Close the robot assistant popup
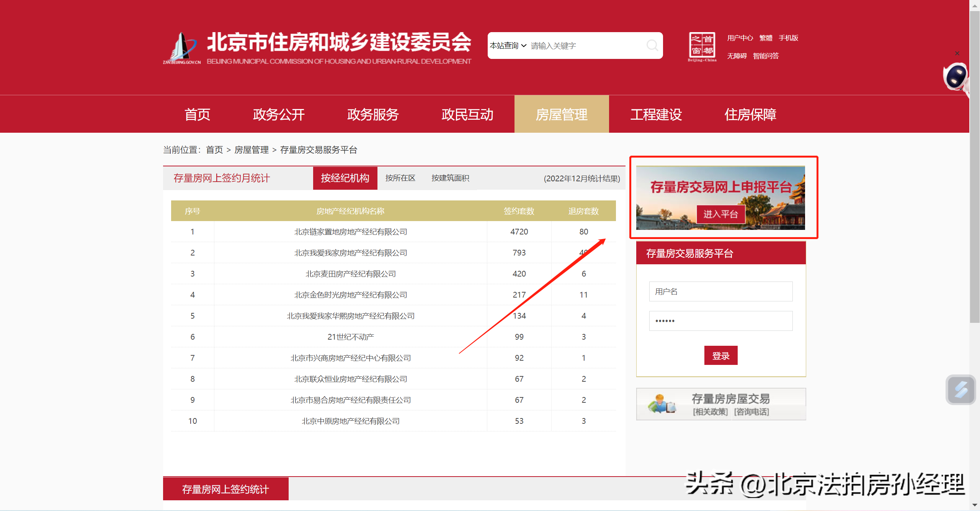This screenshot has width=980, height=511. [x=957, y=53]
